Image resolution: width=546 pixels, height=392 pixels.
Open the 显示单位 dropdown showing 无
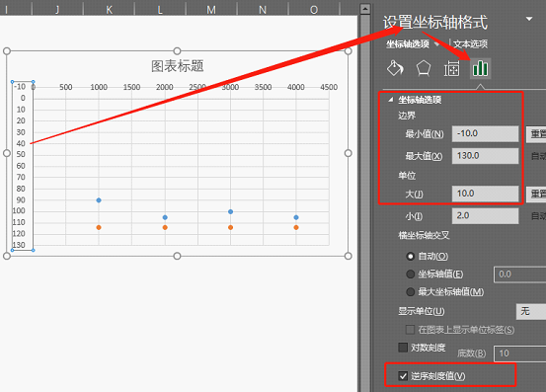tap(531, 311)
